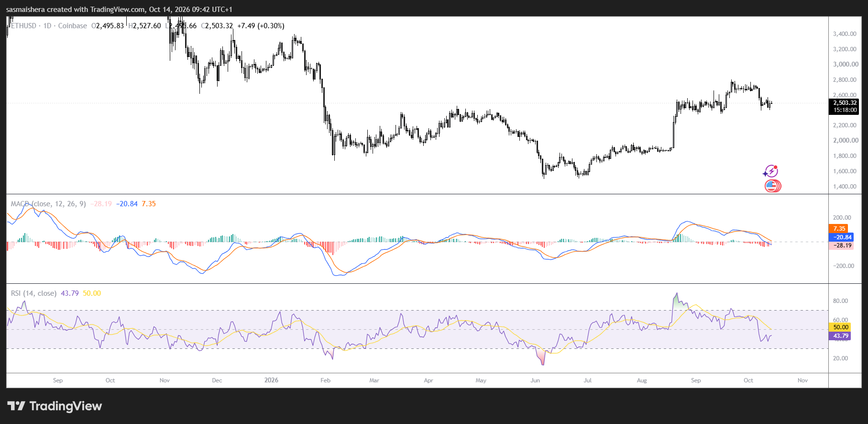Click the snapshot caption mentioning sasmaishera and TradingView.com
This screenshot has height=424, width=868.
coord(119,10)
